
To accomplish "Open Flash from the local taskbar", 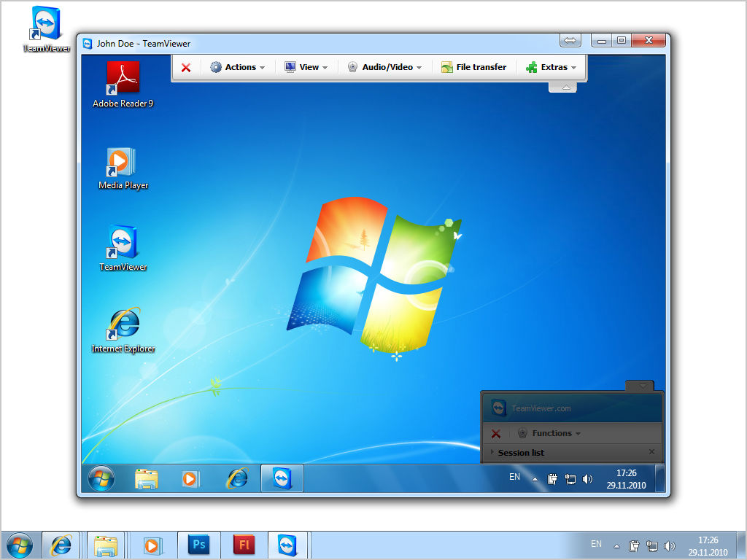I will (244, 545).
